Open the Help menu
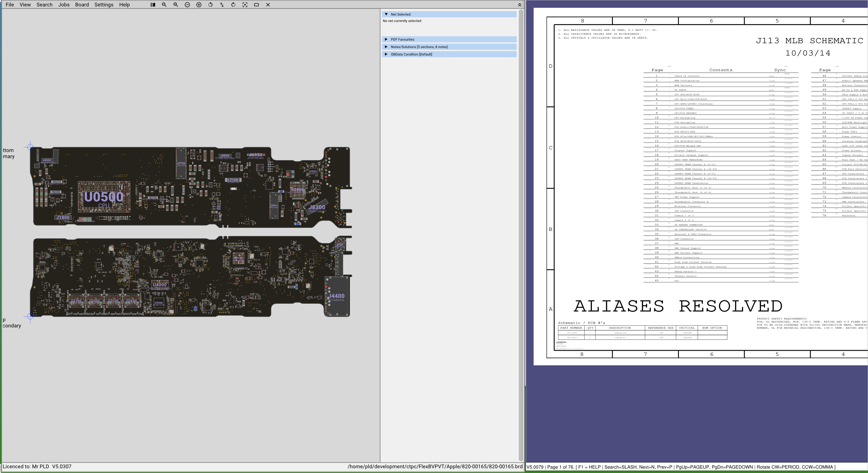 tap(124, 5)
